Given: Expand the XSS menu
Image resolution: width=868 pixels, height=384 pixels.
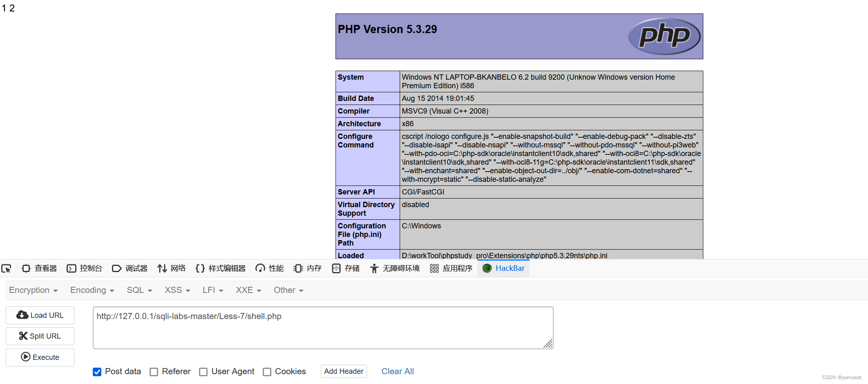Looking at the screenshot, I should click(x=177, y=290).
